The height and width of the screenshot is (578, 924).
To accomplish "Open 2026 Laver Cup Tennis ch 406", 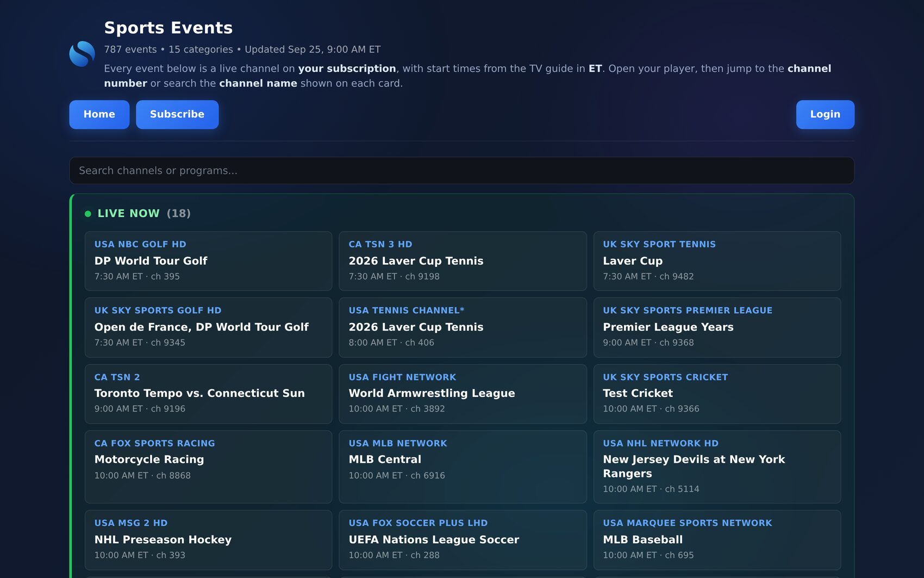I will 463,327.
